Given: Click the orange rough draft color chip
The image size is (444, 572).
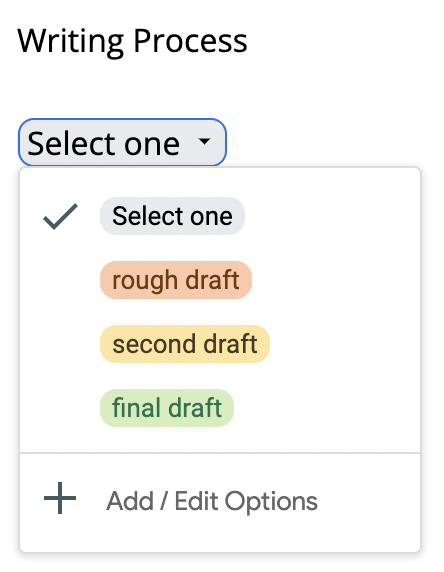Looking at the screenshot, I should (x=176, y=280).
